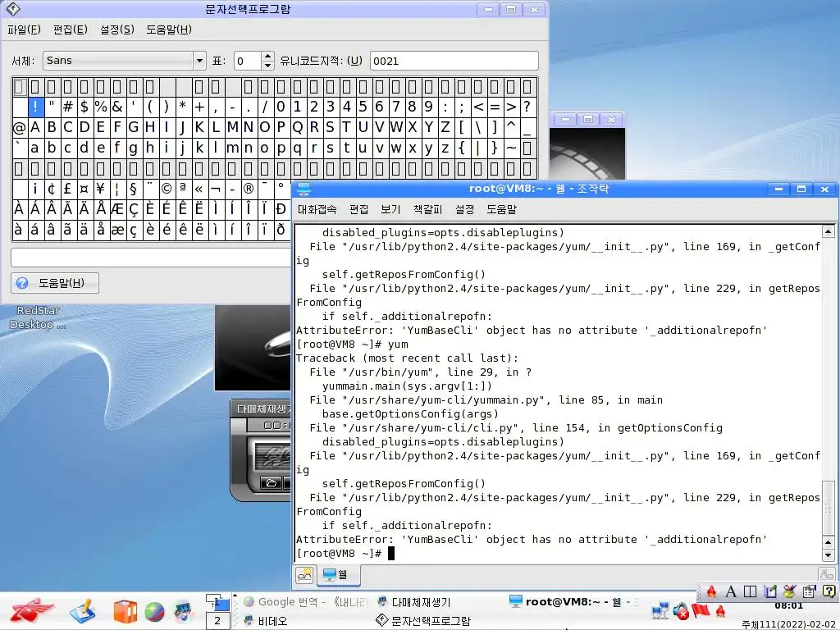Open the 도움말 menu in terminal window
The image size is (840, 630).
(x=501, y=209)
